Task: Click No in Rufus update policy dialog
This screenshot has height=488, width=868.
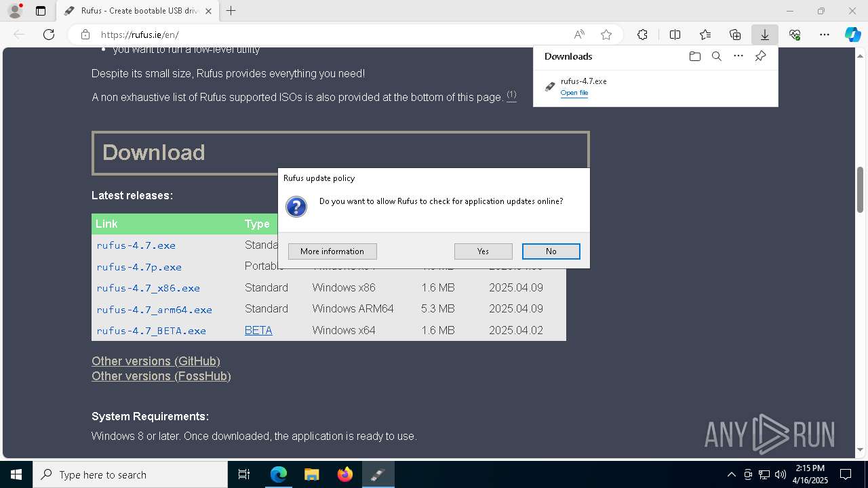Action: (x=551, y=251)
